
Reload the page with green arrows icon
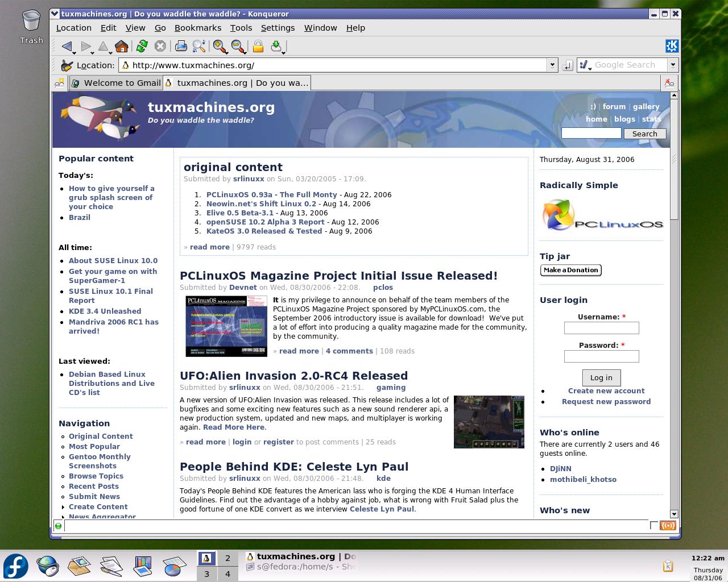142,47
